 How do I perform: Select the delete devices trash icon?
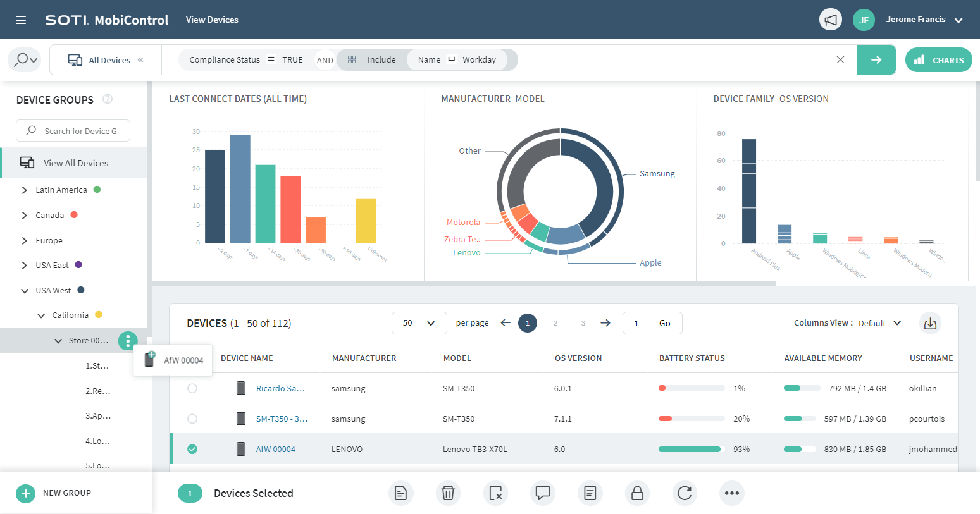point(448,493)
